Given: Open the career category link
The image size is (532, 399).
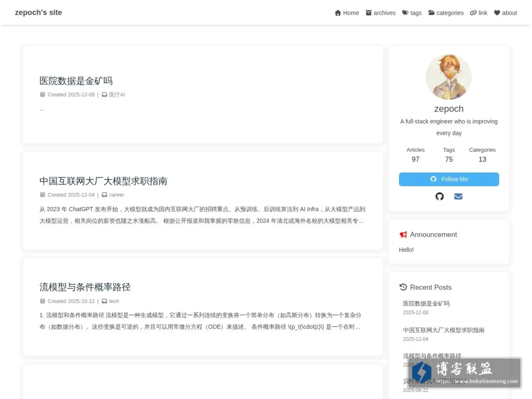Looking at the screenshot, I should [x=117, y=195].
